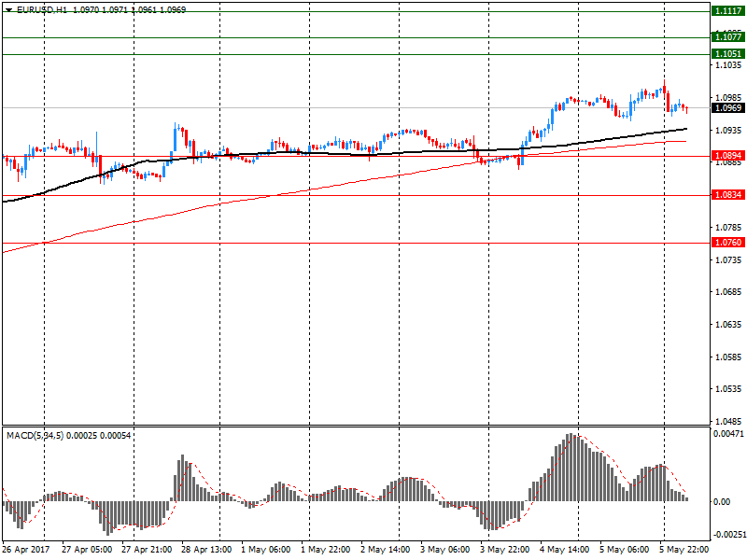This screenshot has height=560, width=747.
Task: Click the current price label 1.0969
Action: [728, 108]
